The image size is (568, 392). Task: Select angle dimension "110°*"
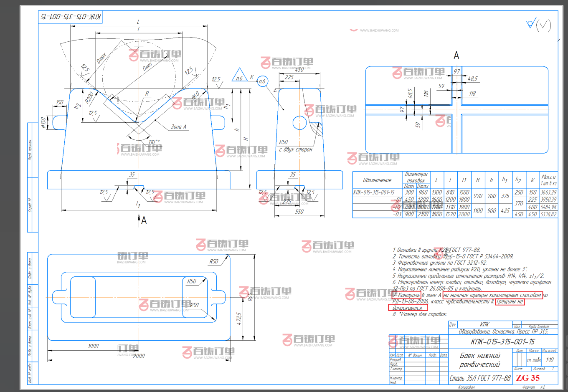tap(154, 142)
